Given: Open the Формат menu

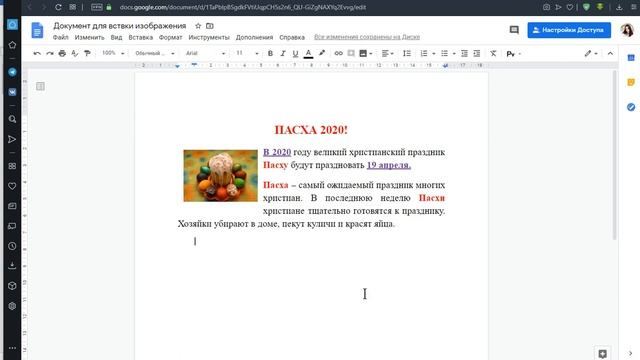Looking at the screenshot, I should pyautogui.click(x=170, y=37).
